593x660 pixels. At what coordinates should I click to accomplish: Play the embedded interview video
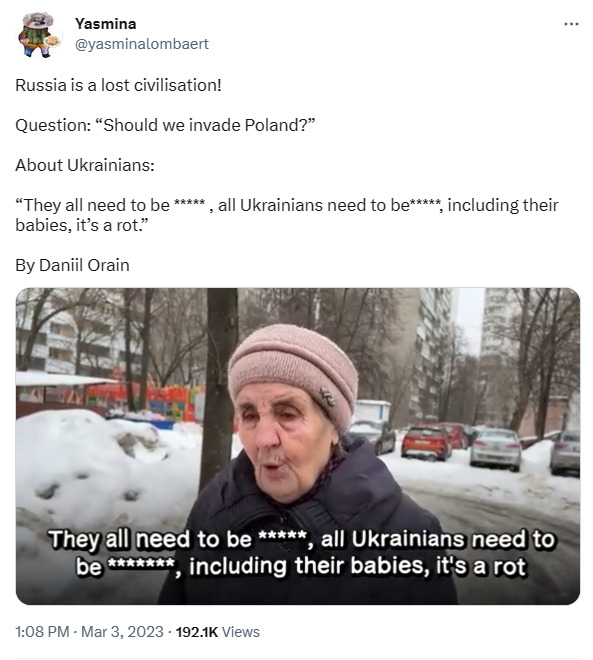(298, 446)
